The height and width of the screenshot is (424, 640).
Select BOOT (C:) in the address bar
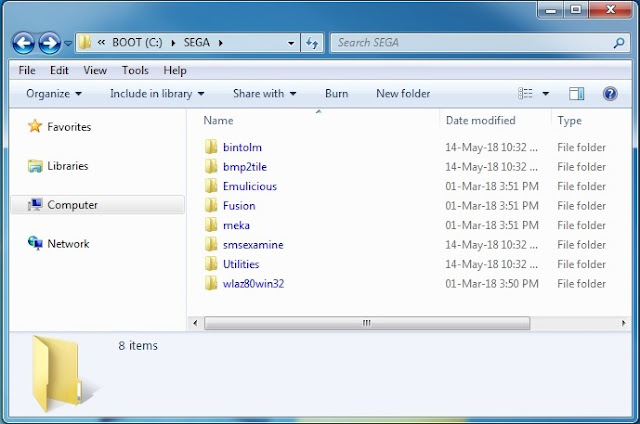(137, 42)
